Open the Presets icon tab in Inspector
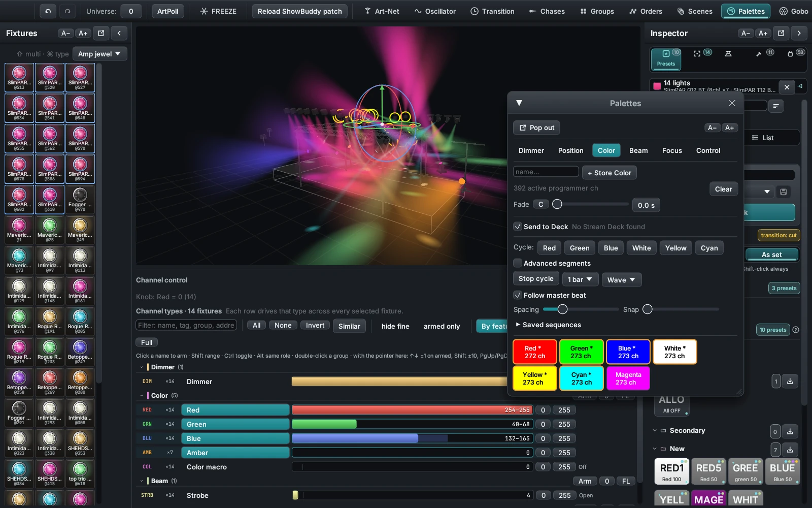 tap(666, 58)
